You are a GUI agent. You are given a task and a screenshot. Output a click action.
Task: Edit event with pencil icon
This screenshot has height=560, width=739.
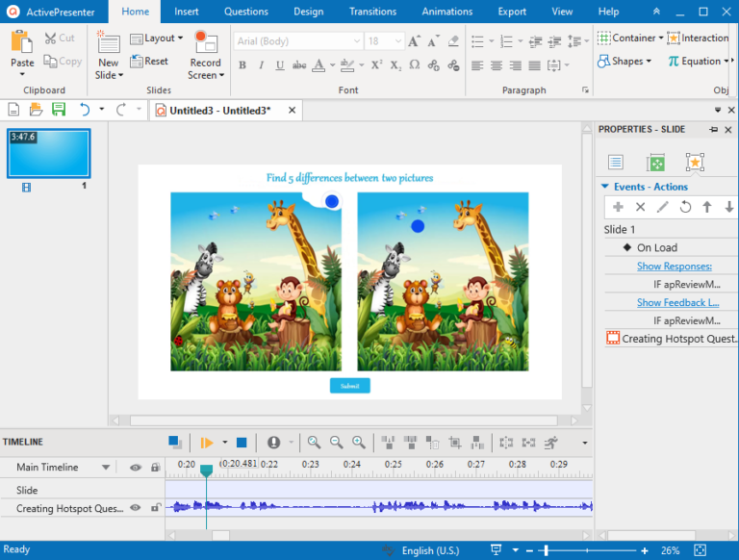[662, 207]
